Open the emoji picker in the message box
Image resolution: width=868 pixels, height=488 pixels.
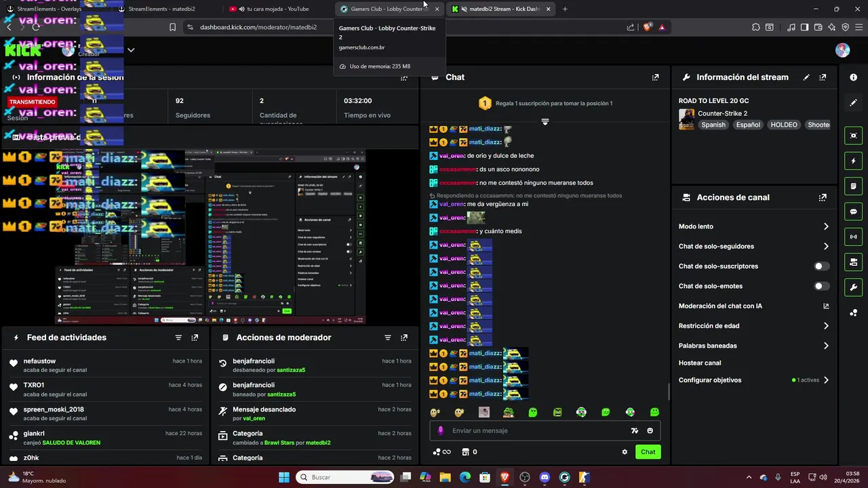click(x=650, y=431)
